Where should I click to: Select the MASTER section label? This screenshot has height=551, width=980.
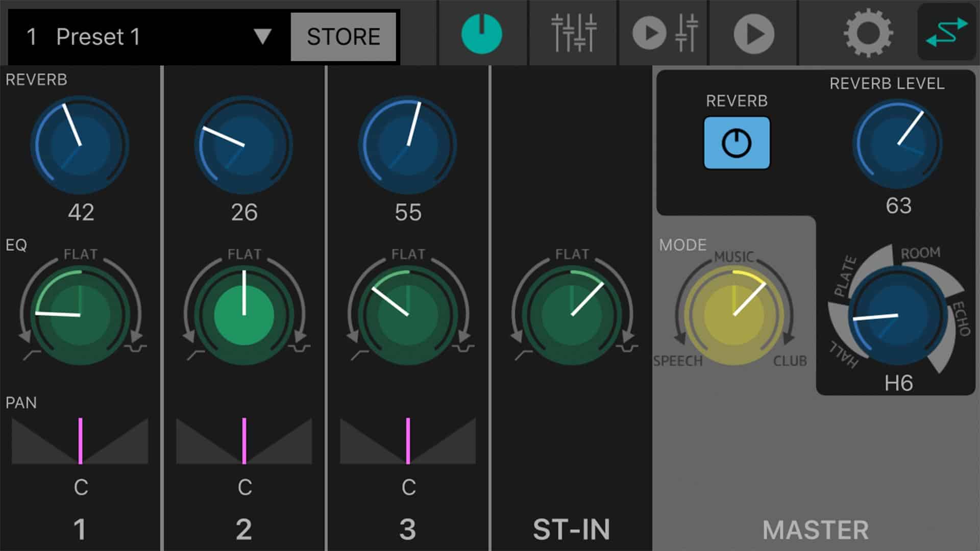click(x=815, y=530)
